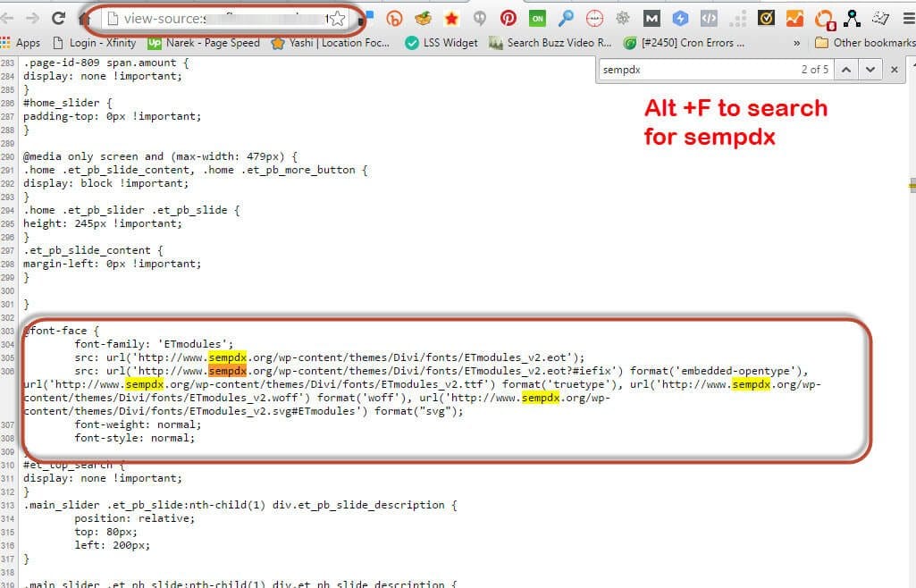This screenshot has width=916, height=588.
Task: Open the Pinterest browser extension
Action: [508, 17]
